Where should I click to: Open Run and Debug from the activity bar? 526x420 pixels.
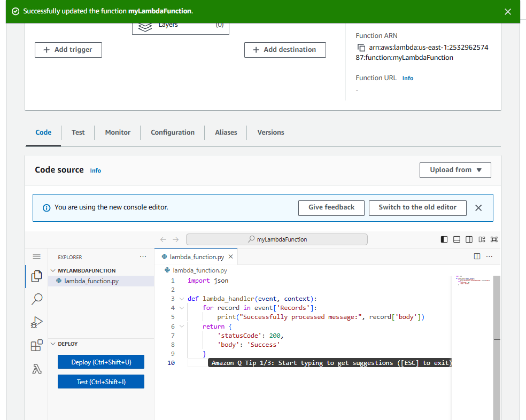(x=36, y=322)
